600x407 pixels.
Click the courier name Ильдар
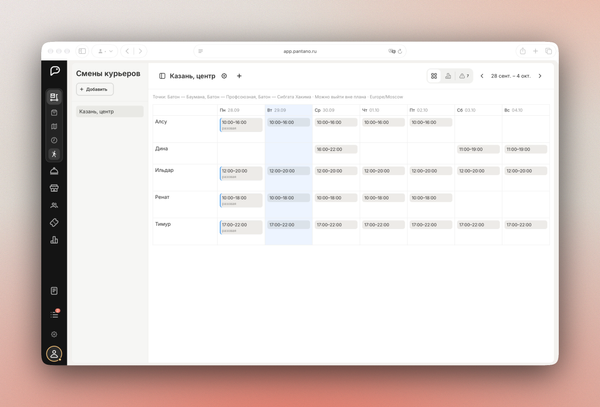coord(164,170)
